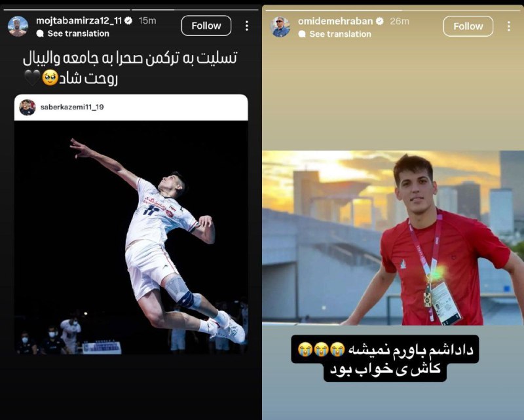Follow omidemehraban
Screen dimensions: 524x420
tap(468, 26)
